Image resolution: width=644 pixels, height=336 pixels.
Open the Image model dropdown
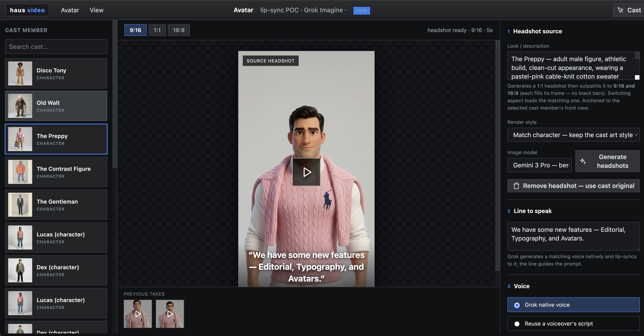[540, 165]
